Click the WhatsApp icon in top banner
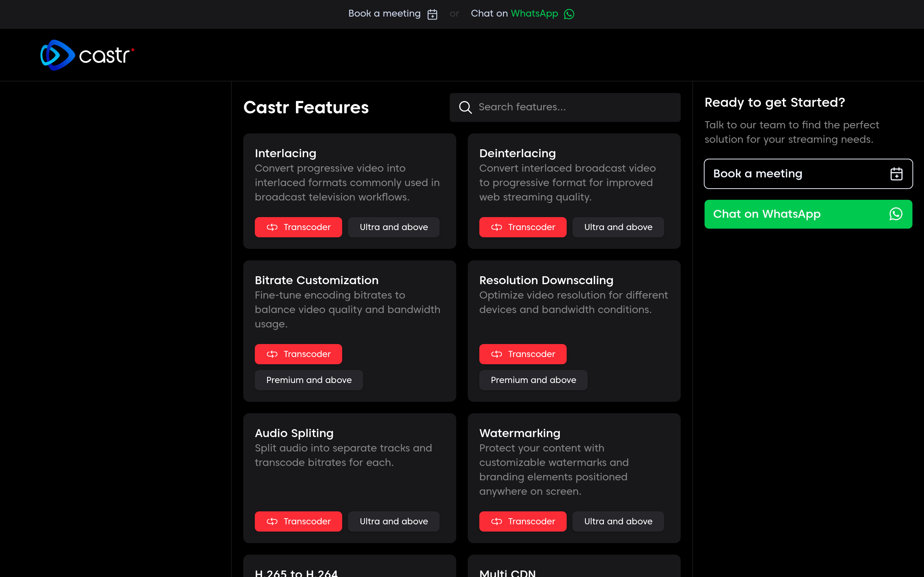 (569, 14)
